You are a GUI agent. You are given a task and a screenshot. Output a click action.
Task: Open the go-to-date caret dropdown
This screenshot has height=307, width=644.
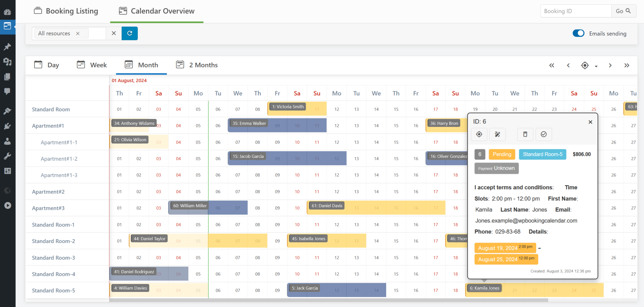point(596,67)
